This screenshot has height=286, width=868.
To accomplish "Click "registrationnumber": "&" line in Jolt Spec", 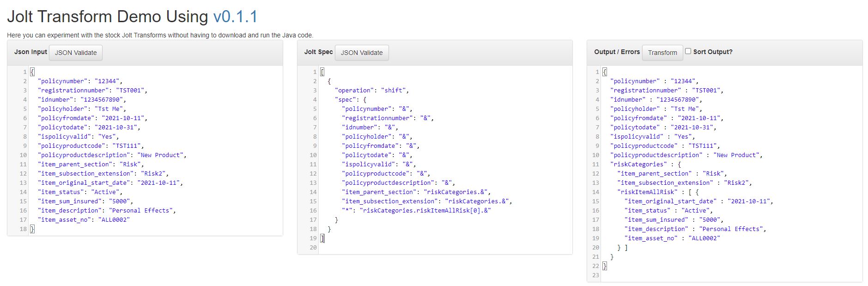I will pos(388,118).
